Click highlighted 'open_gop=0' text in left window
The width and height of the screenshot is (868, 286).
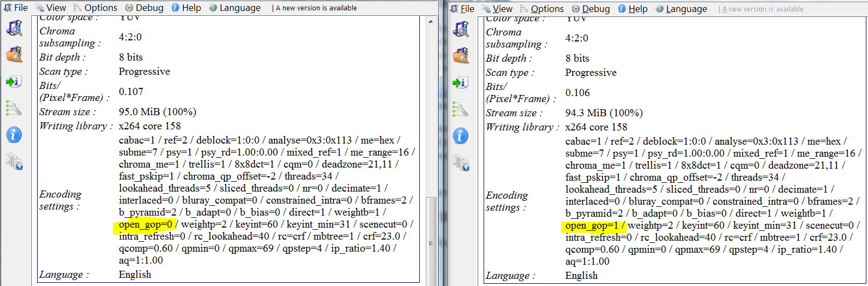[146, 224]
